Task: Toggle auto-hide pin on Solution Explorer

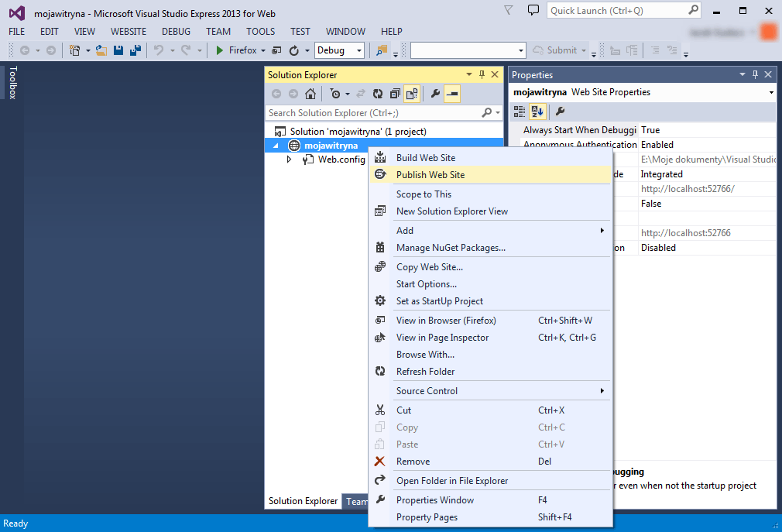Action: pyautogui.click(x=482, y=75)
